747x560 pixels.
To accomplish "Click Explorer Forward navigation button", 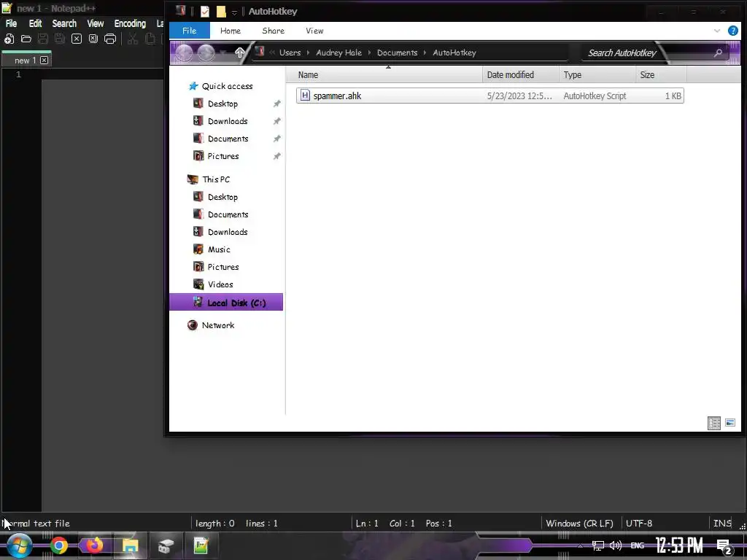I will coord(206,52).
